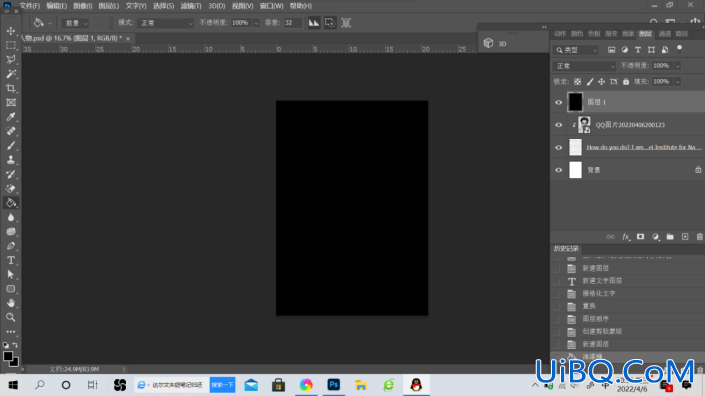Select the Rectangle shape tool
The height and width of the screenshot is (396, 705).
tap(11, 289)
